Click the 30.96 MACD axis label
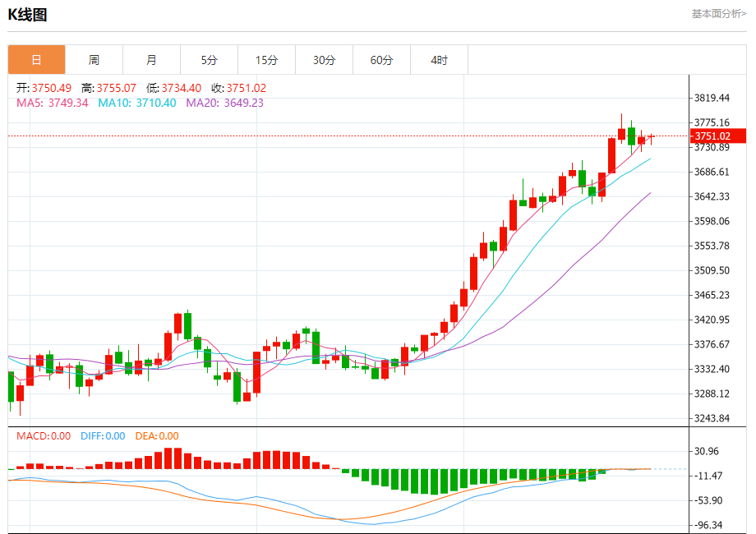The image size is (756, 534). click(x=707, y=451)
